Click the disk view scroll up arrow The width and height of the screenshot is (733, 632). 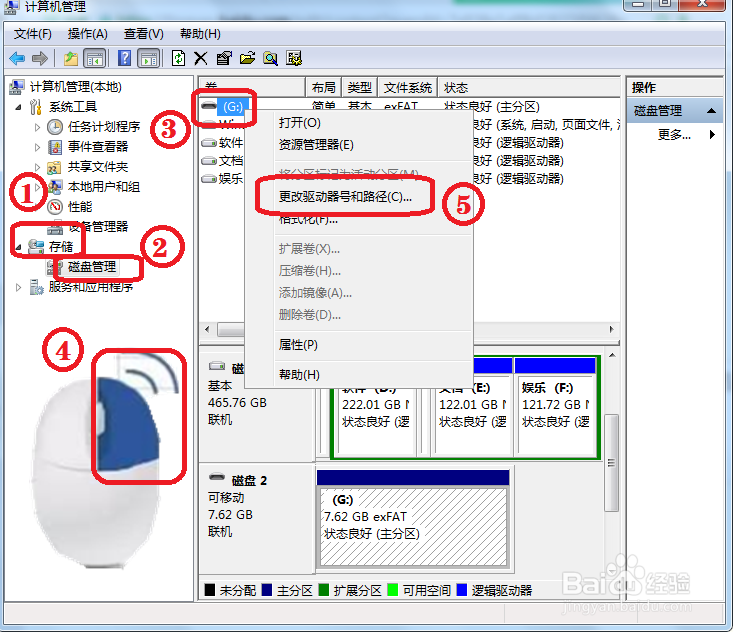[612, 355]
